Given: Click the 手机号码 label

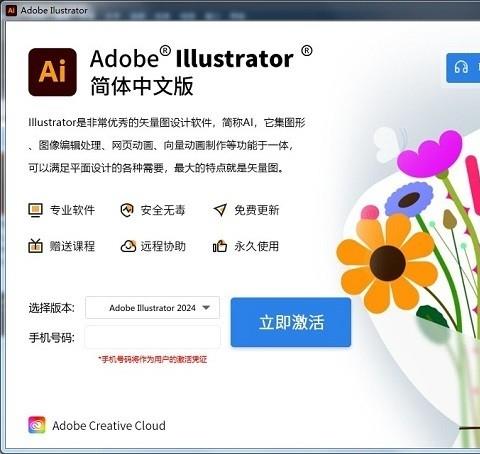Looking at the screenshot, I should click(x=52, y=337).
